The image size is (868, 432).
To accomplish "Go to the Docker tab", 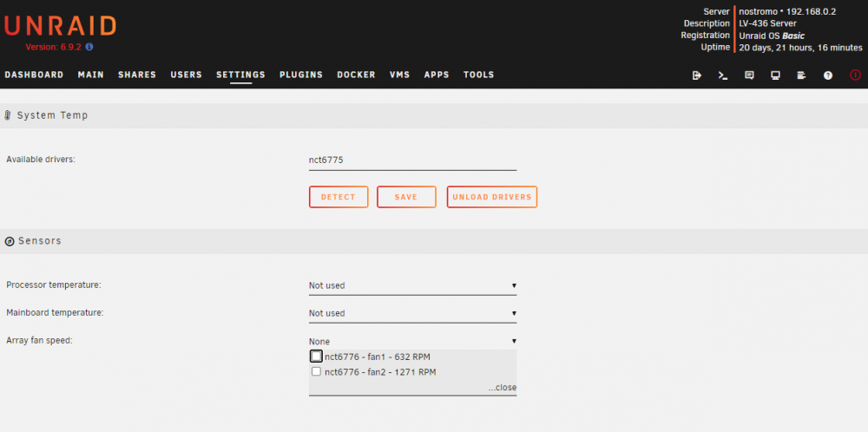I will click(356, 75).
